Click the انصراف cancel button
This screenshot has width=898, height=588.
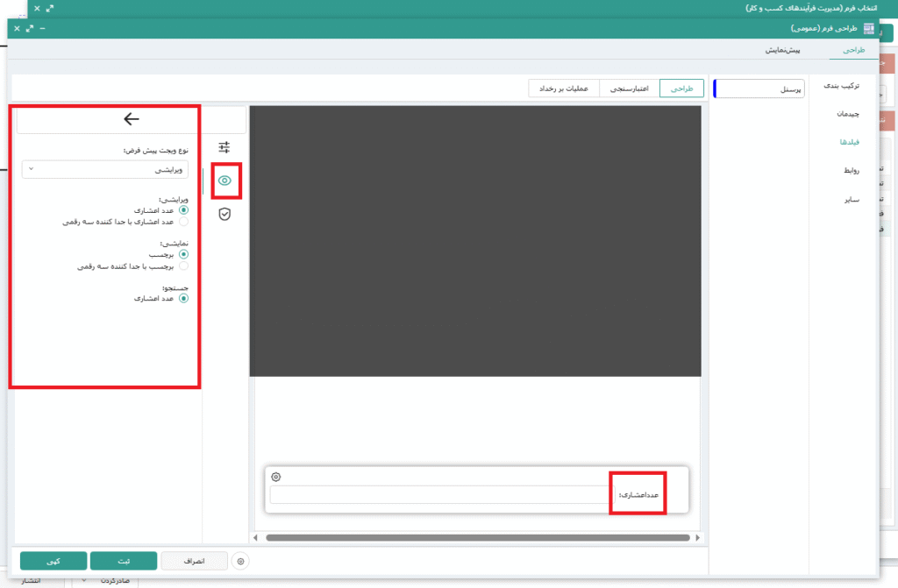pos(195,561)
